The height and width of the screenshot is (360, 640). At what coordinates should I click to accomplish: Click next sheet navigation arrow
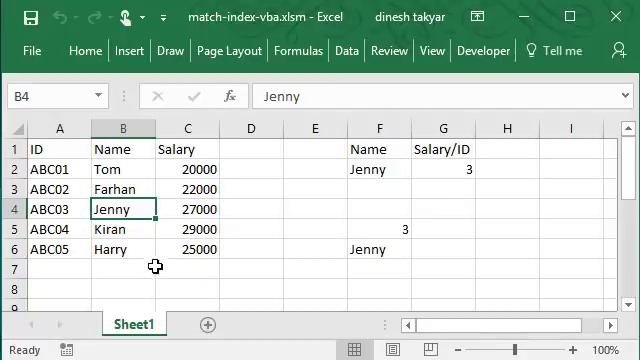(60, 324)
